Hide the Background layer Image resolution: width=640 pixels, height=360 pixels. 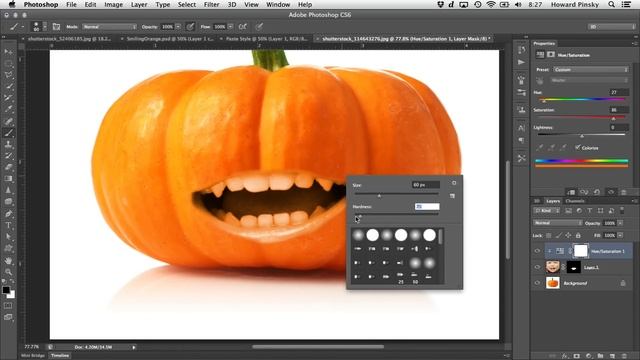click(x=538, y=282)
